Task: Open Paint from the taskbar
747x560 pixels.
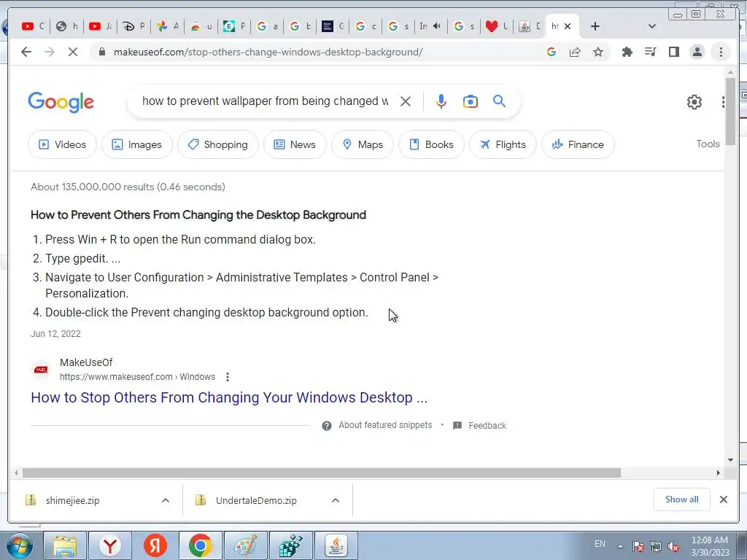Action: pyautogui.click(x=245, y=545)
